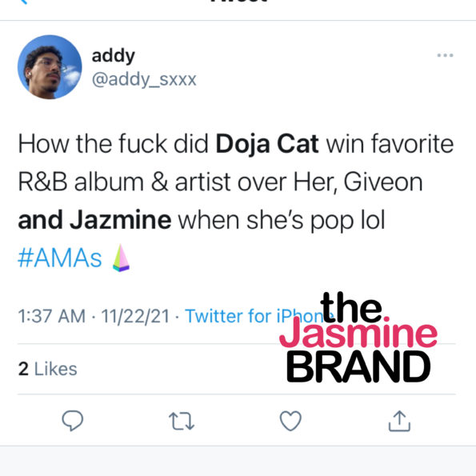Tap the pyramid emoji next to #AMAs

121,258
